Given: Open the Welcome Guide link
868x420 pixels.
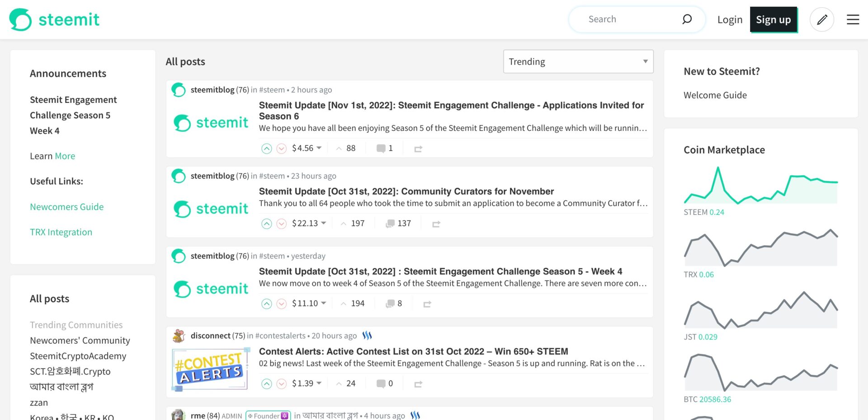Looking at the screenshot, I should coord(715,95).
